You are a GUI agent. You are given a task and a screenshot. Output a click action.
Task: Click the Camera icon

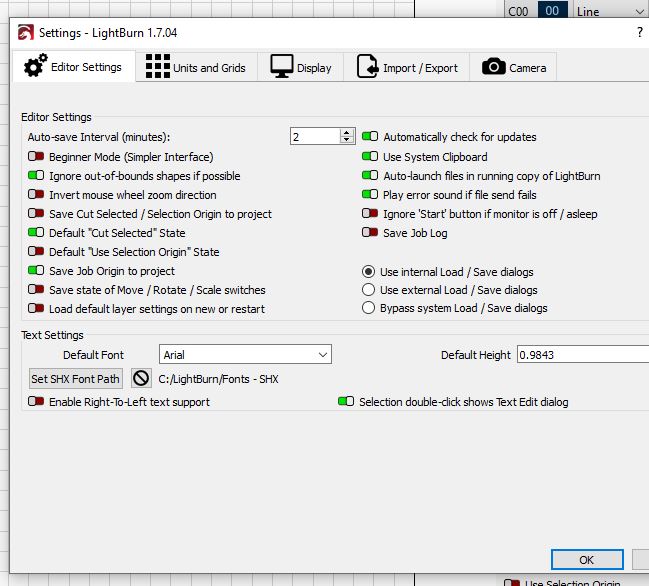point(493,66)
